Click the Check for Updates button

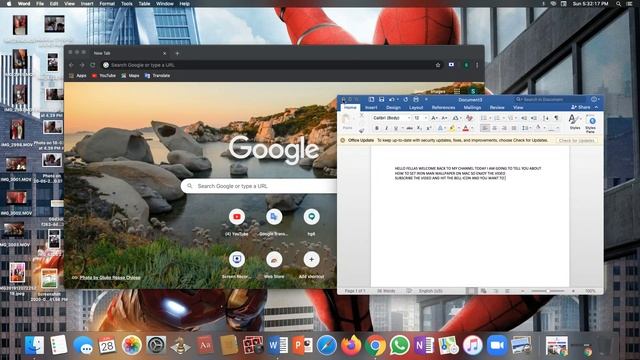(x=576, y=140)
